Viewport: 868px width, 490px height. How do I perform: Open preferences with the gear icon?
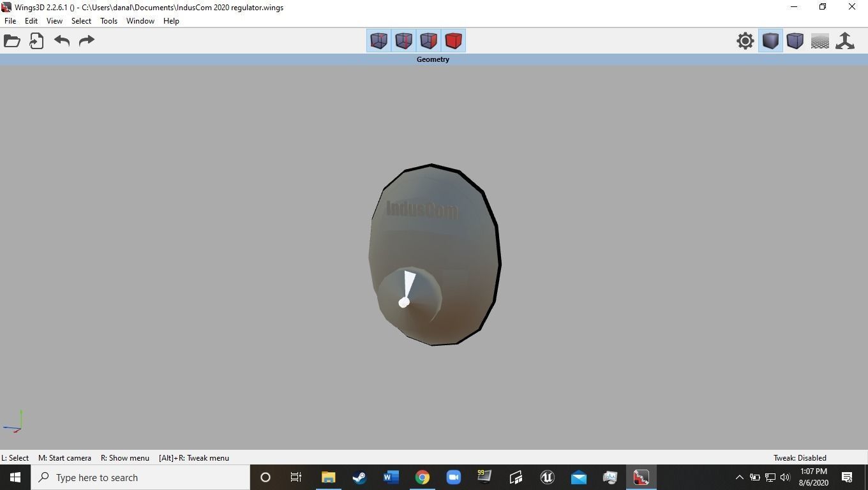pos(745,41)
